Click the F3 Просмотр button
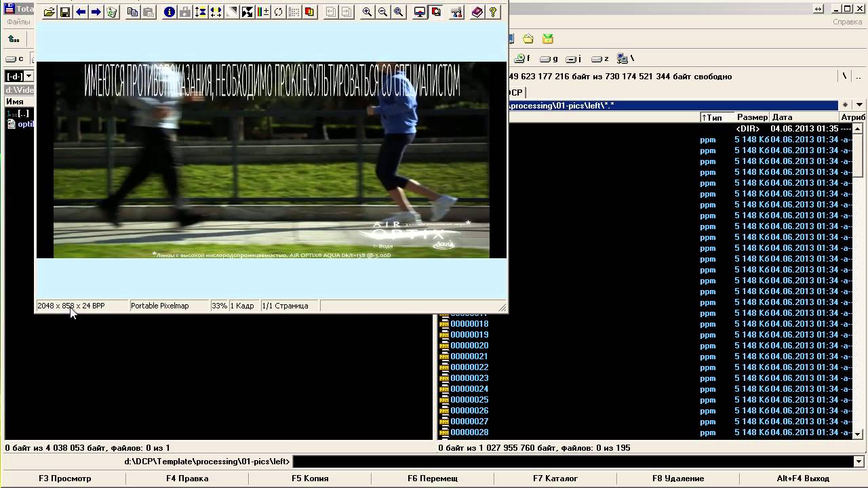 coord(64,479)
